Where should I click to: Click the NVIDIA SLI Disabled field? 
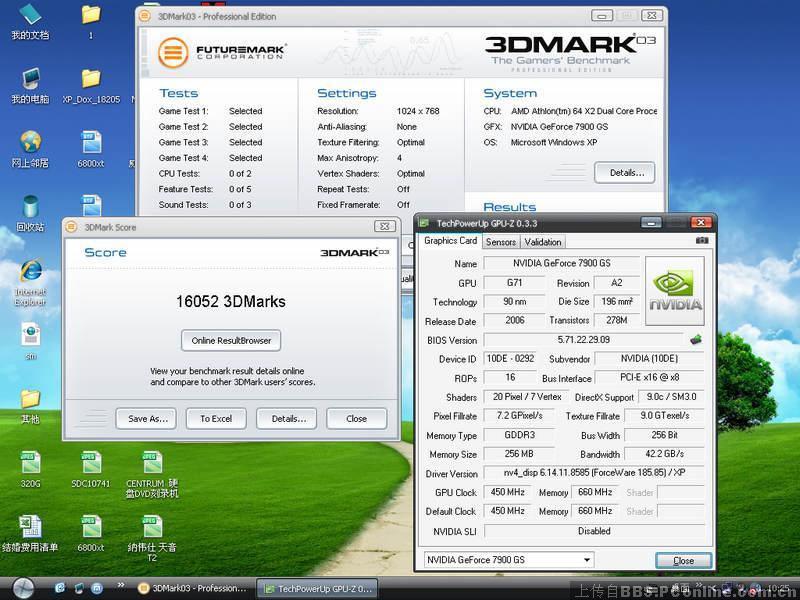pos(594,531)
